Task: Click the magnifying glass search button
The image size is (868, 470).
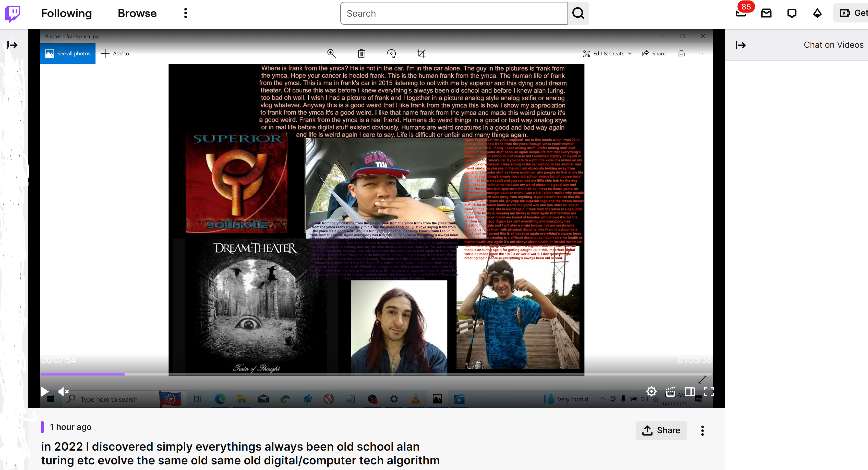Action: 578,13
